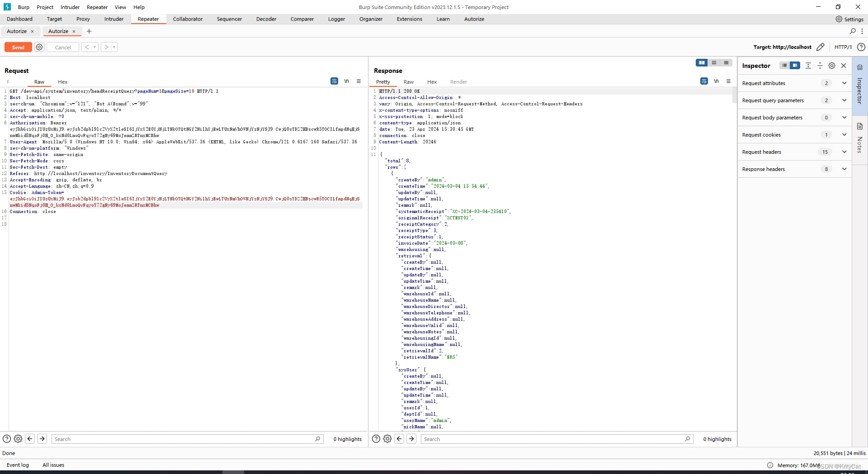The height and width of the screenshot is (474, 868).
Task: Expand Response headers section
Action: point(844,169)
